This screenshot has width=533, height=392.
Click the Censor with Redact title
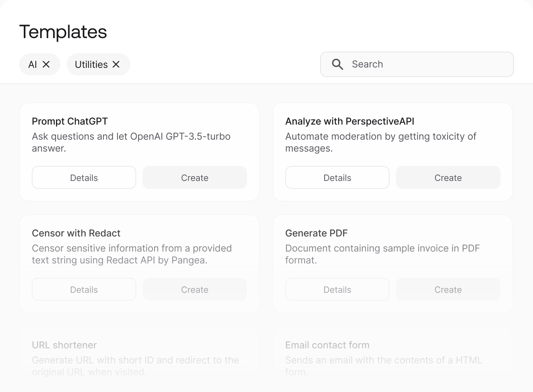point(76,233)
